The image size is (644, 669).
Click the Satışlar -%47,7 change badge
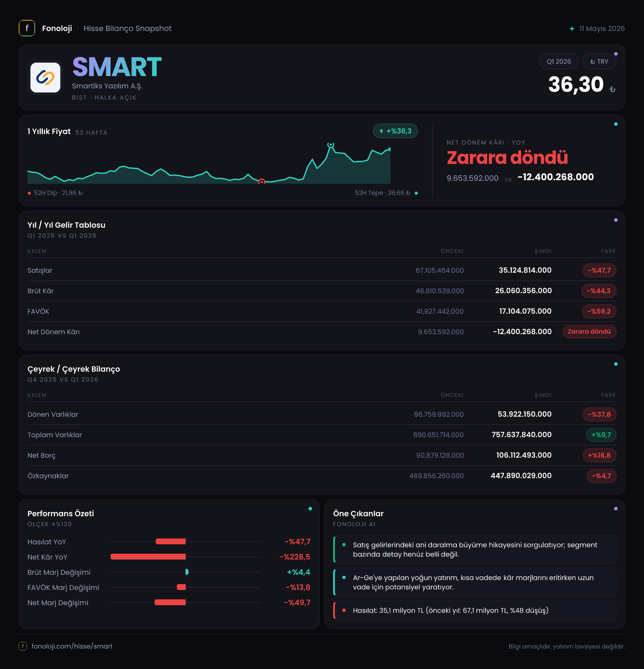(599, 270)
